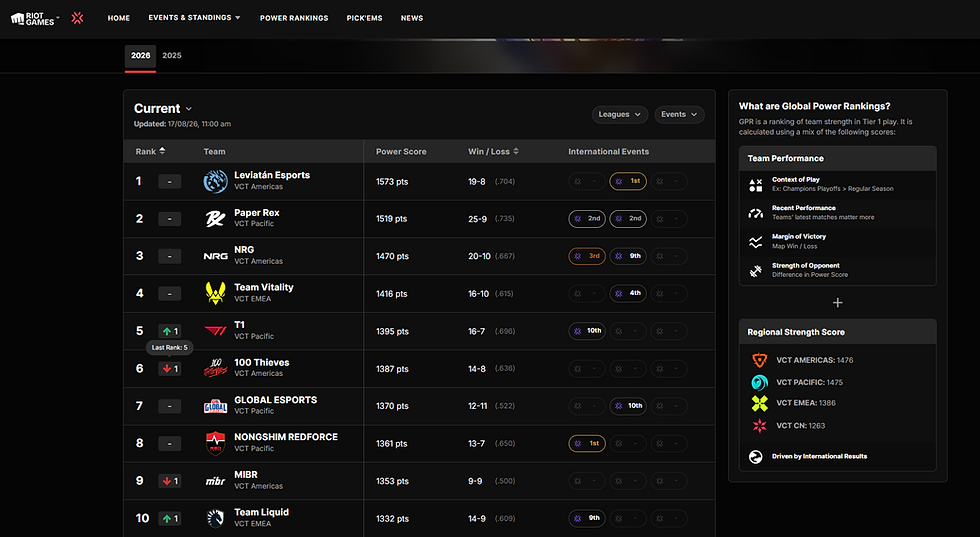Viewport: 980px width, 537px height.
Task: Click Paper Rex's 25-9 win/loss record
Action: pos(478,219)
